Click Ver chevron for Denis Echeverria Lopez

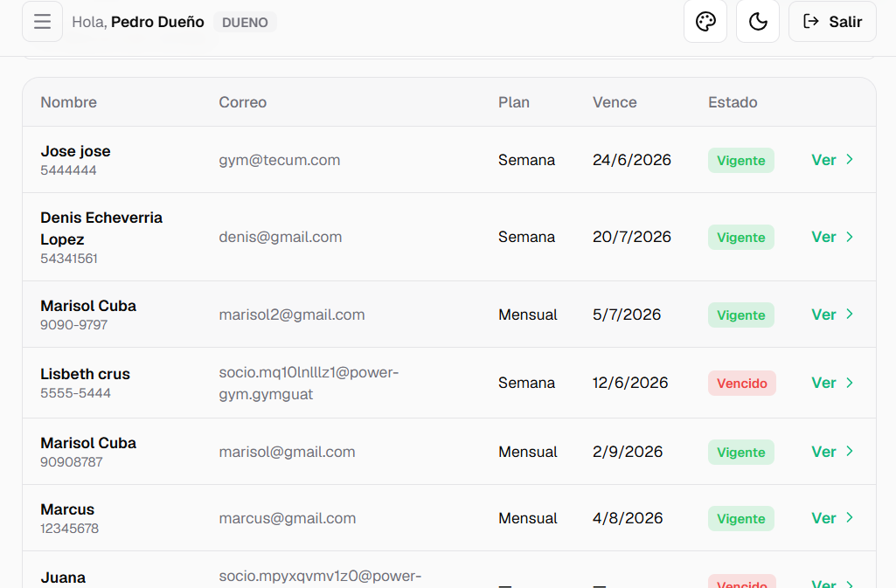850,237
